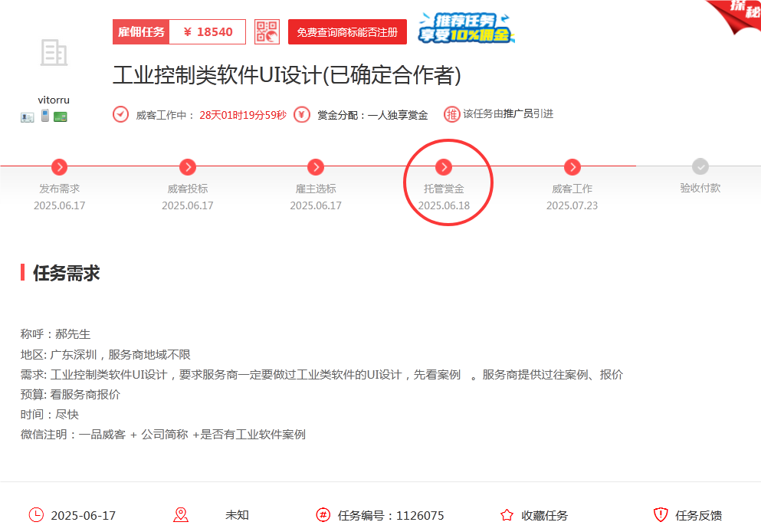Scan the QR code icon beside the price
The image size is (761, 532).
coord(265,31)
